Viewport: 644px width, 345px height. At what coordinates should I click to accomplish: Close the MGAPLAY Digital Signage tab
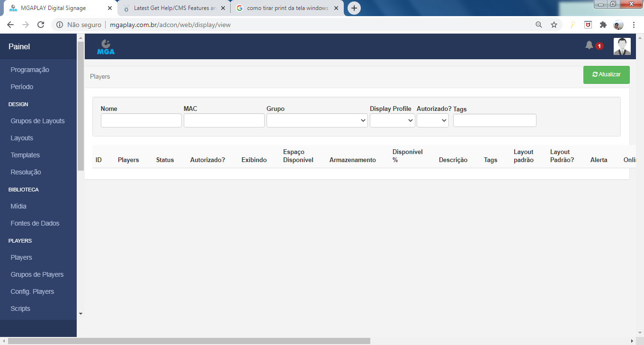(x=110, y=9)
